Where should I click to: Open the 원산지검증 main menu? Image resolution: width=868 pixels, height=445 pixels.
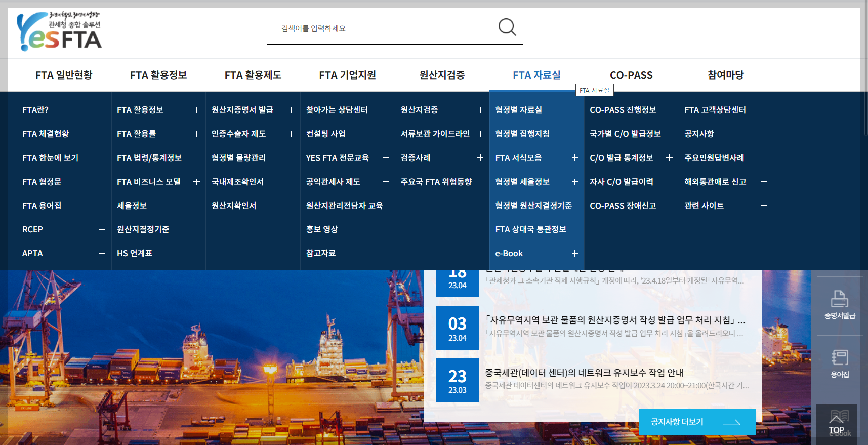[x=442, y=75]
